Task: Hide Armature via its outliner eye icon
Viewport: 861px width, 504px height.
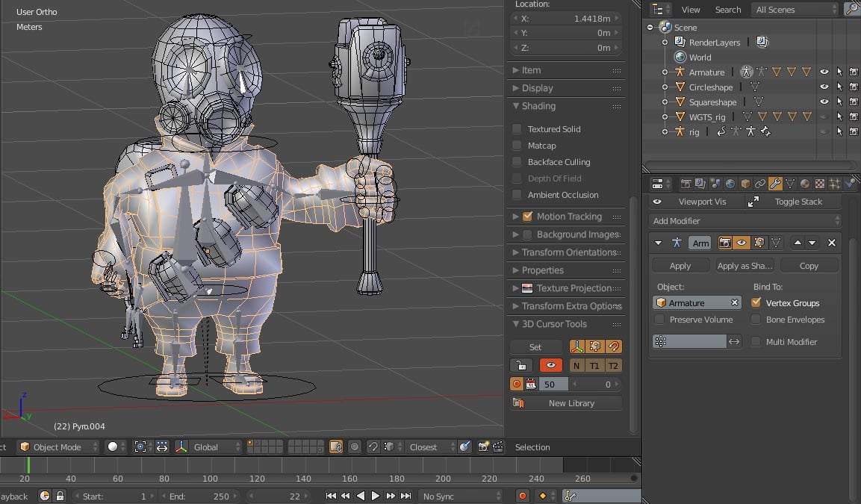Action: [824, 72]
